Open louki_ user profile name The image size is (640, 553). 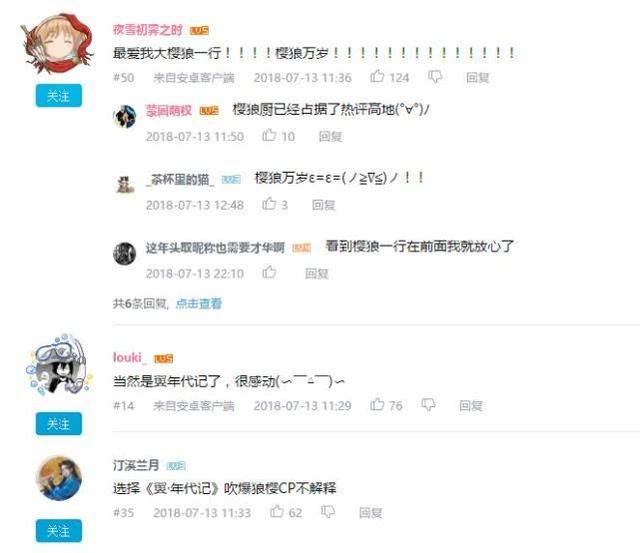click(129, 358)
